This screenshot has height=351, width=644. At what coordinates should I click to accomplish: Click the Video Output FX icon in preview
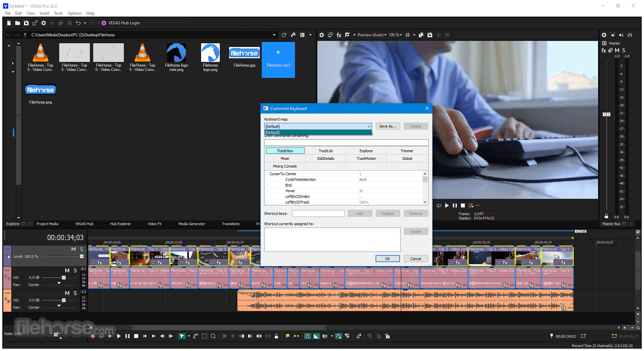coord(339,35)
